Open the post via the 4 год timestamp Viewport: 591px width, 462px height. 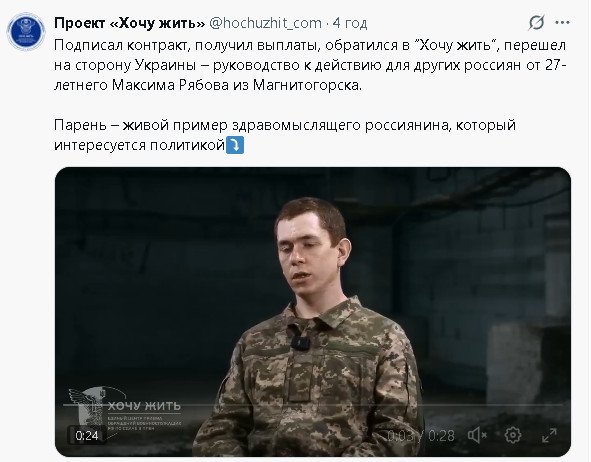350,23
